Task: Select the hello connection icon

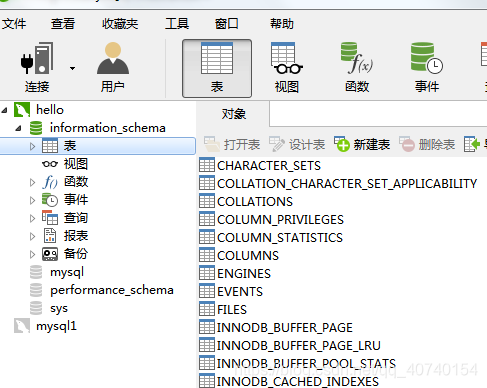Action: click(22, 110)
